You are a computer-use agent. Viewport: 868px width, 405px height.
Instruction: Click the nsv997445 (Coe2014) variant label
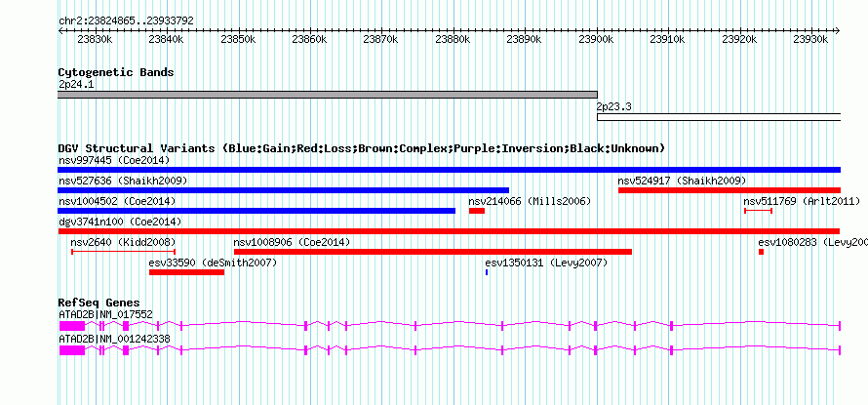(113, 161)
